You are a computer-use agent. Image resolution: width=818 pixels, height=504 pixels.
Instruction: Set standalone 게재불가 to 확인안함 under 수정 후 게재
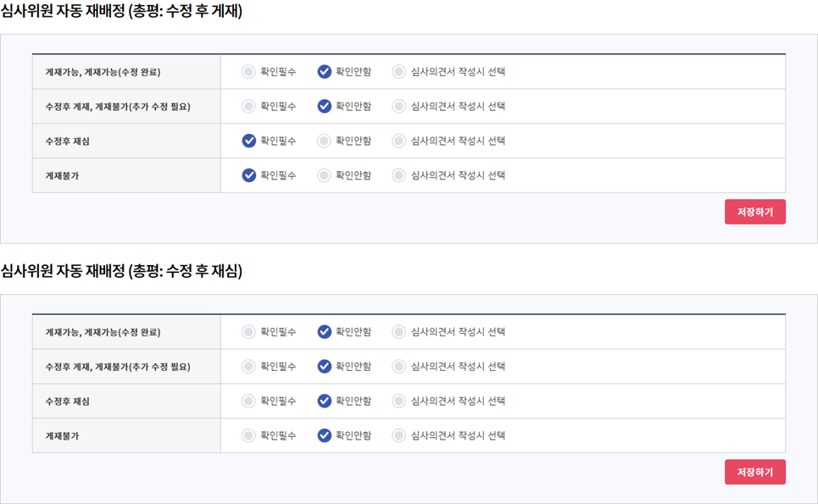tap(324, 176)
